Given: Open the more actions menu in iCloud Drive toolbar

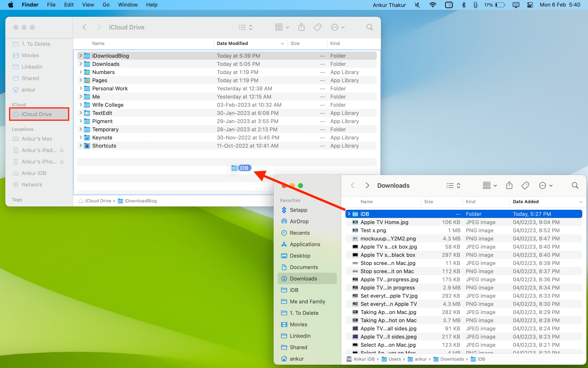Looking at the screenshot, I should tap(338, 27).
